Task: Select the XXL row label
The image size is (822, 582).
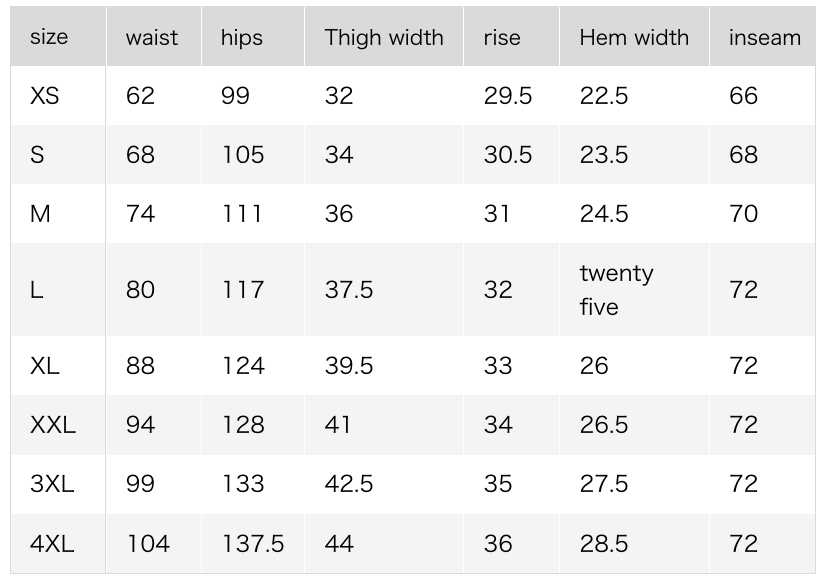Action: click(x=53, y=425)
